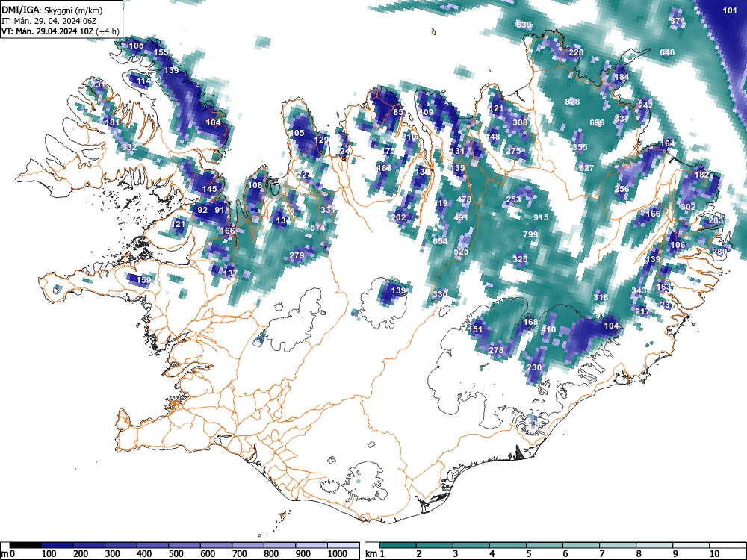
Task: Click the visibility value 228
Action: coord(576,52)
